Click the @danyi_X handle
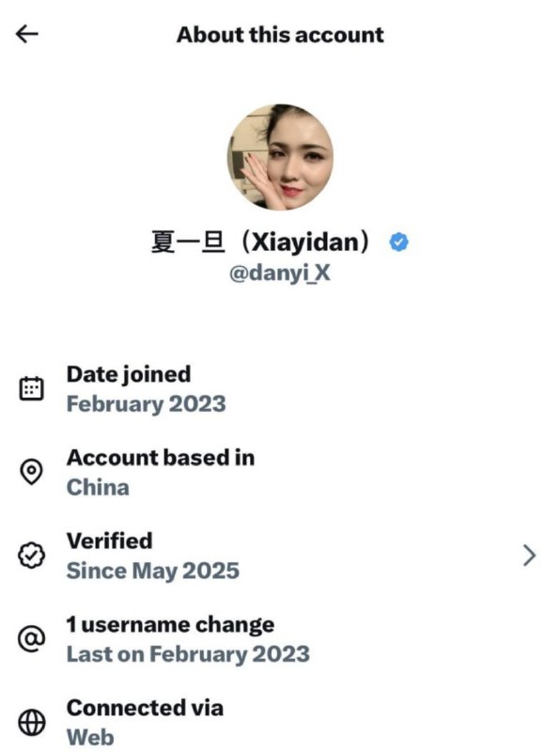Viewport: 560px width, 752px height. click(x=280, y=274)
